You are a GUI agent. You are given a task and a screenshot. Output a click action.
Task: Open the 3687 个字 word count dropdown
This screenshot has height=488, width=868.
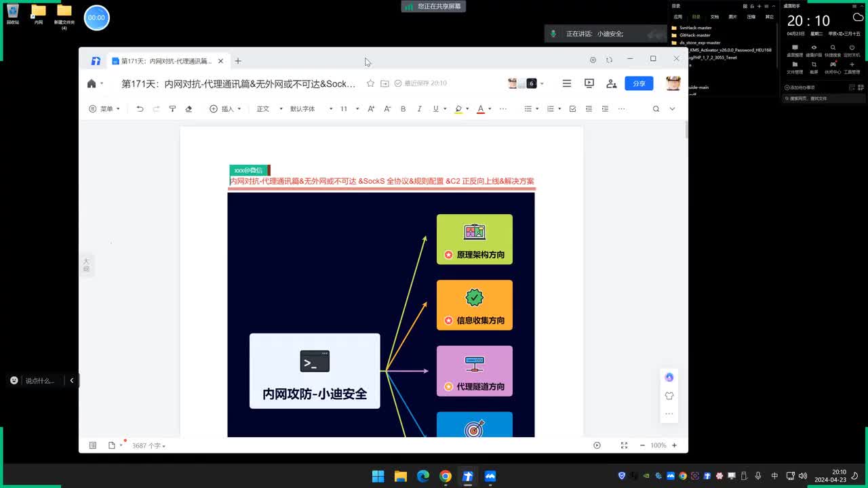pyautogui.click(x=149, y=446)
